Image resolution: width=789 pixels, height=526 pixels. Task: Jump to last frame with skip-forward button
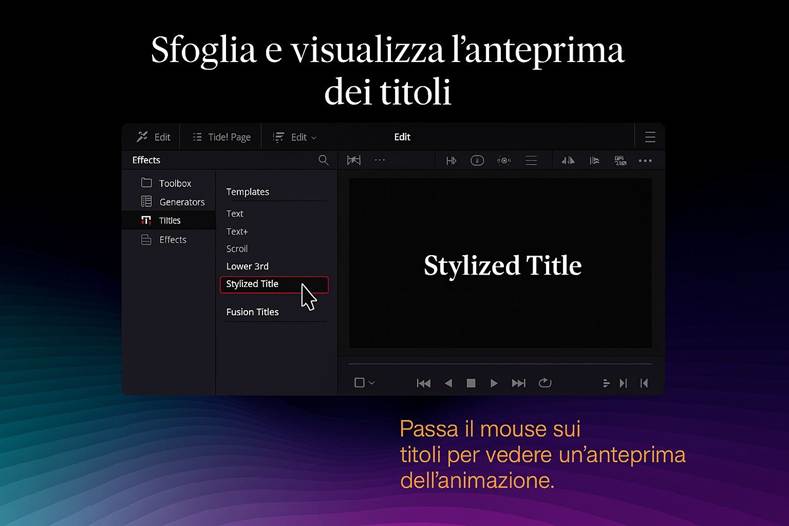[518, 384]
